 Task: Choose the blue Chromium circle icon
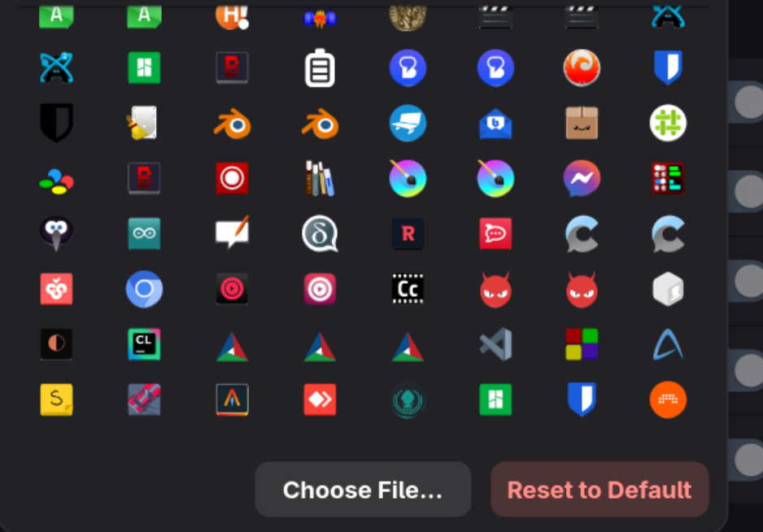tap(144, 289)
